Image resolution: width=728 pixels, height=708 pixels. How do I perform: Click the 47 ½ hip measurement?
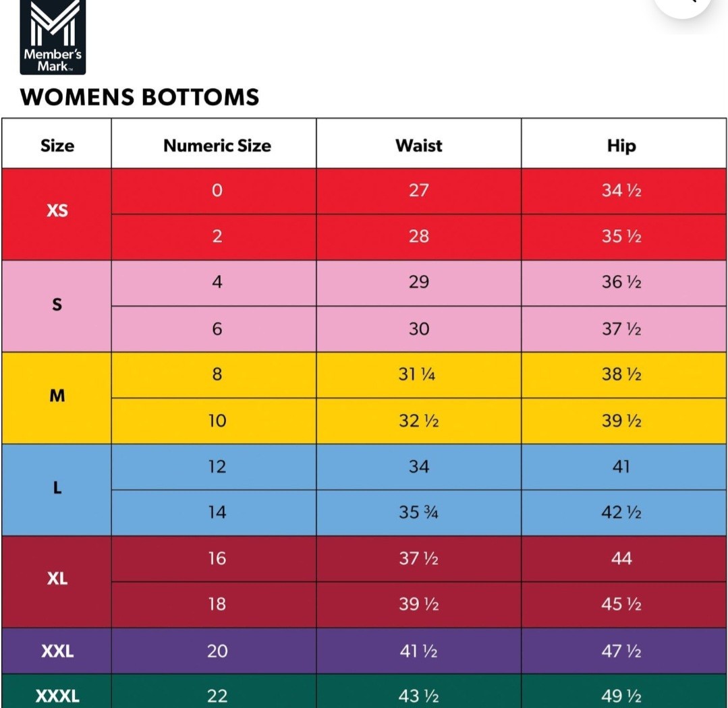point(621,651)
